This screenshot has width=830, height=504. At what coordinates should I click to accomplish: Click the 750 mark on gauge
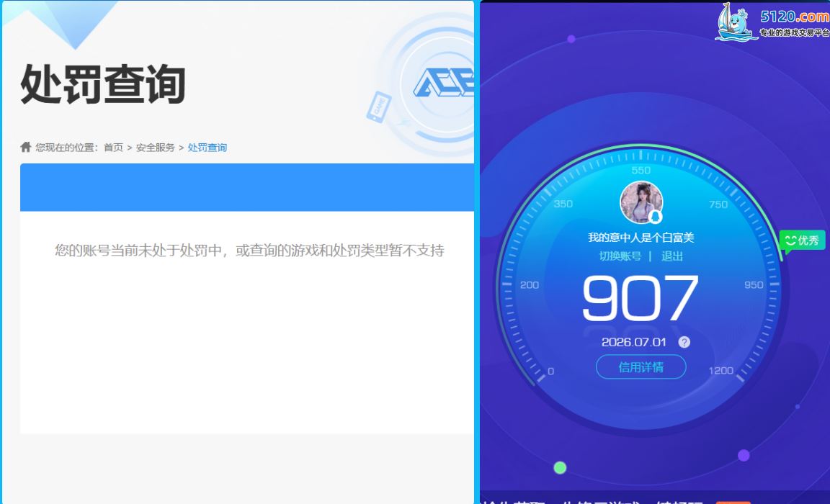click(x=718, y=204)
